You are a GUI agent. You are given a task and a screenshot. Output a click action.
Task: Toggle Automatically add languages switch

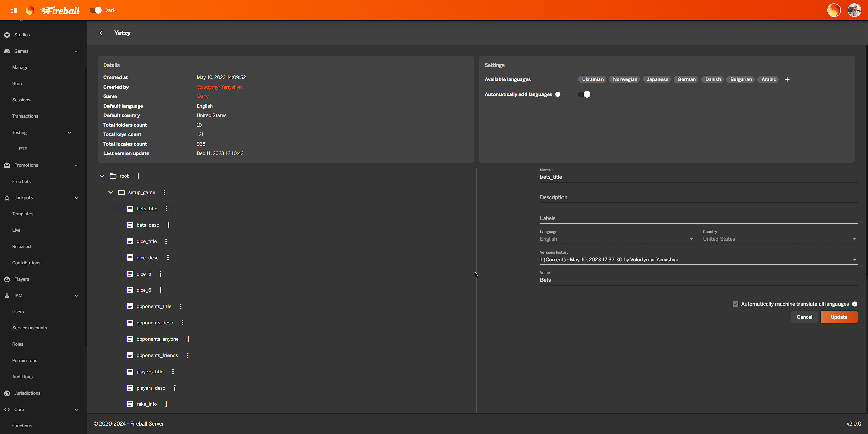pyautogui.click(x=584, y=94)
